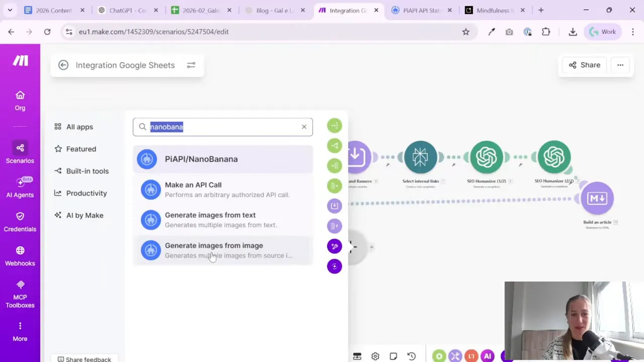Viewport: 644px width, 362px height.
Task: Open a new browser tab
Action: [541, 10]
